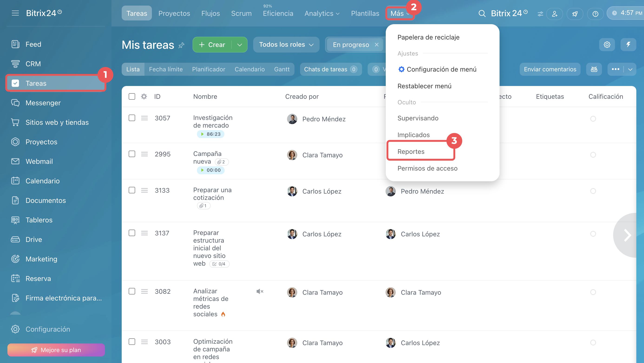
Task: Switch to the Fecha límite view
Action: point(166,69)
